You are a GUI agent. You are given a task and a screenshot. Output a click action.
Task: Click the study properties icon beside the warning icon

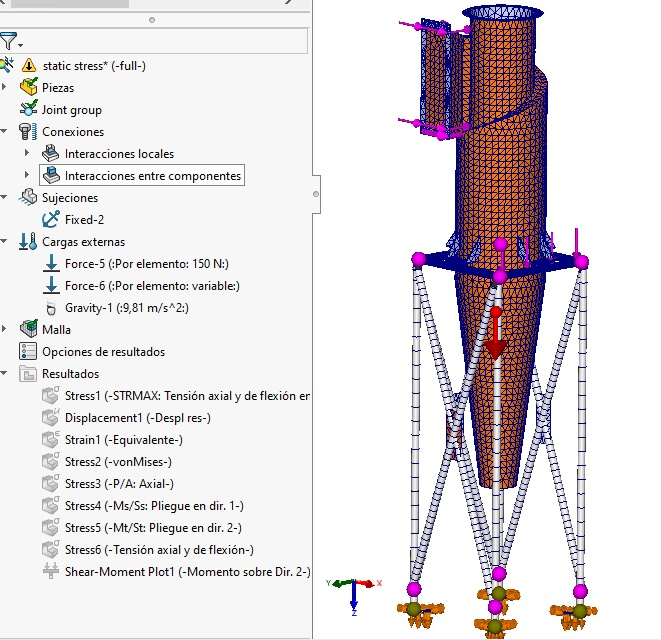[7, 65]
